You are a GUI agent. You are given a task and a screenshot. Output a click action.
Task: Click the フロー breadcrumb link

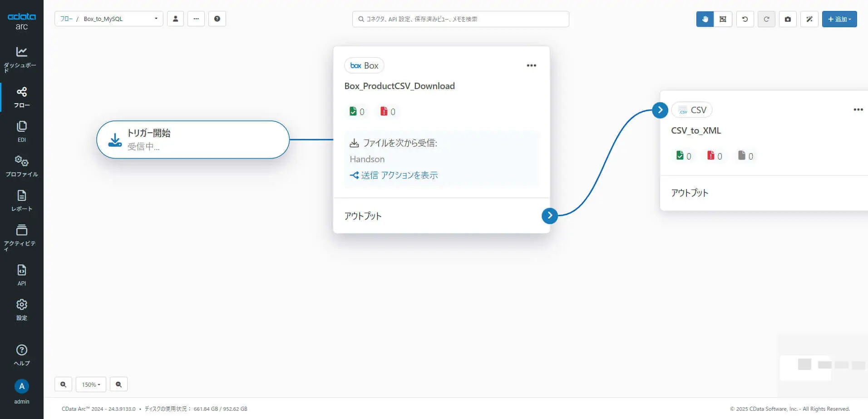pos(66,19)
